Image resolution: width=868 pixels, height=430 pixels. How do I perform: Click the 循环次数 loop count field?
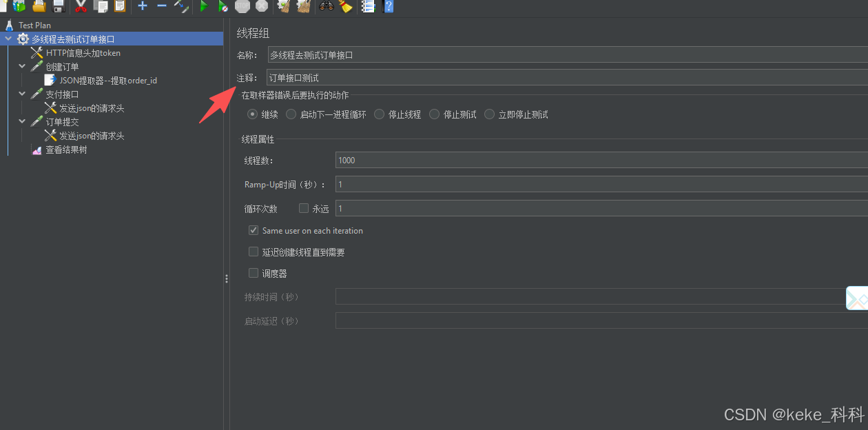pos(601,208)
